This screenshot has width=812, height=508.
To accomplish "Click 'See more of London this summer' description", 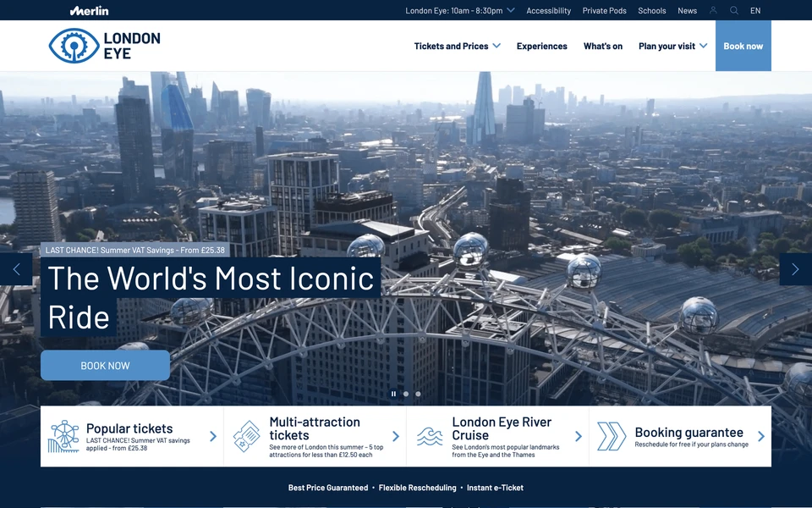I will tap(326, 451).
